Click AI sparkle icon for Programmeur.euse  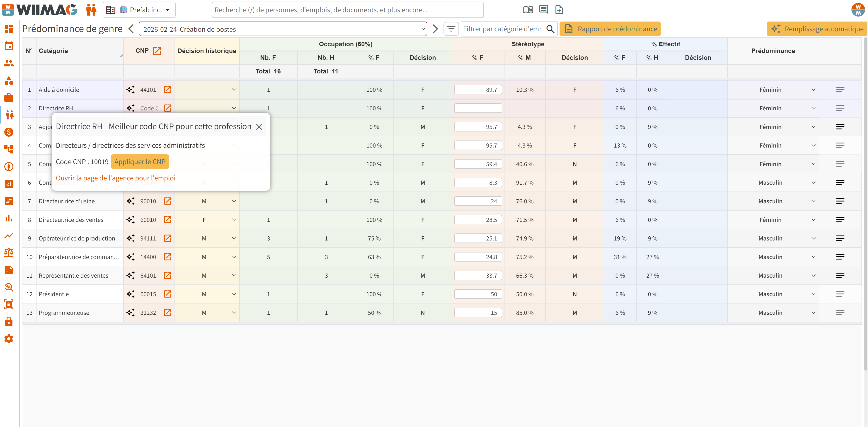[130, 313]
